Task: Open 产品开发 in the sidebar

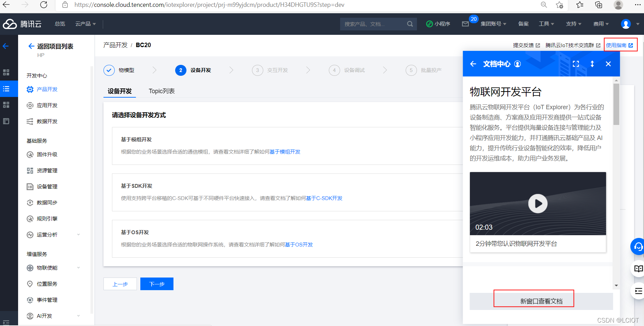Action: 47,89
